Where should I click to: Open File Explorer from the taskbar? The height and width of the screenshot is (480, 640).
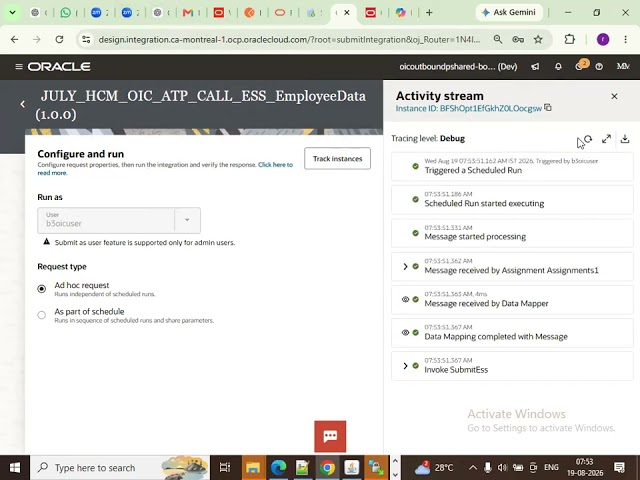point(253,467)
